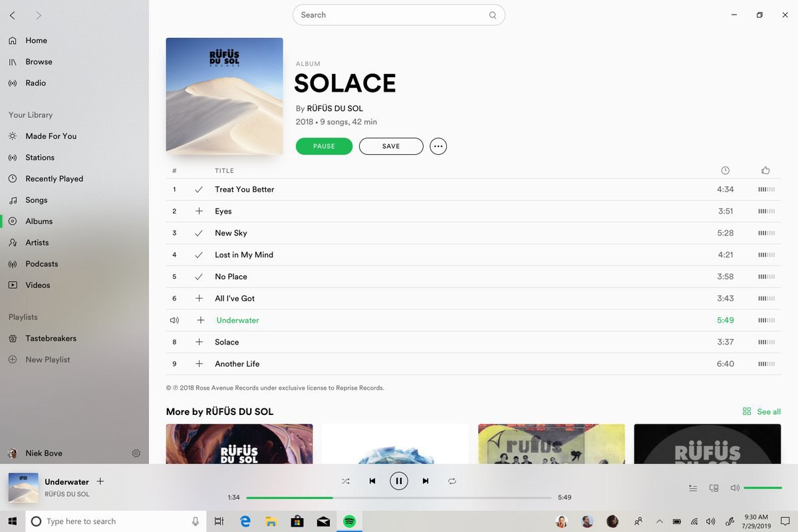Open now-playing thumbnail in player bar

(x=23, y=487)
